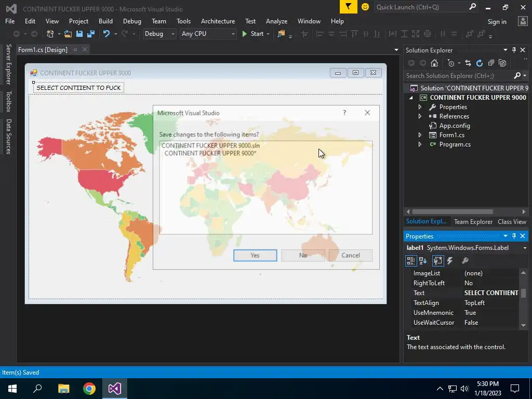Screen dimensions: 532x399
Task: Click the Solution Explorer horizontal scrollbar
Action: (x=453, y=211)
